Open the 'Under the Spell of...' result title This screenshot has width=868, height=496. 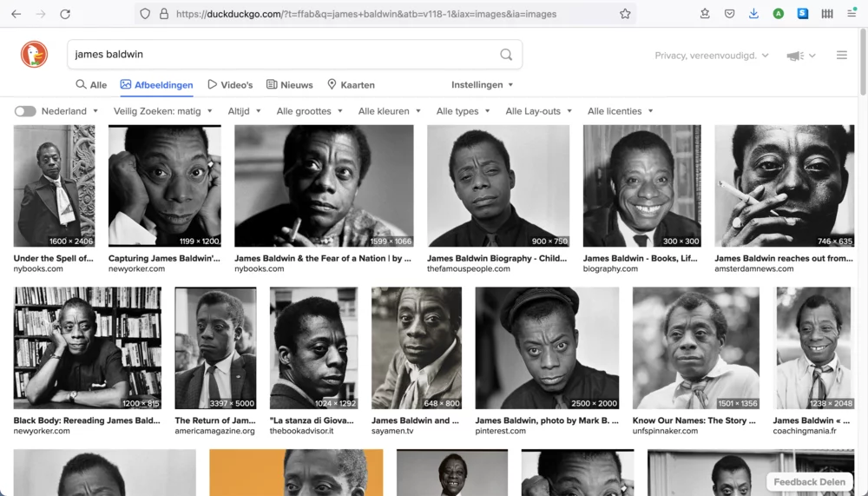coord(53,258)
